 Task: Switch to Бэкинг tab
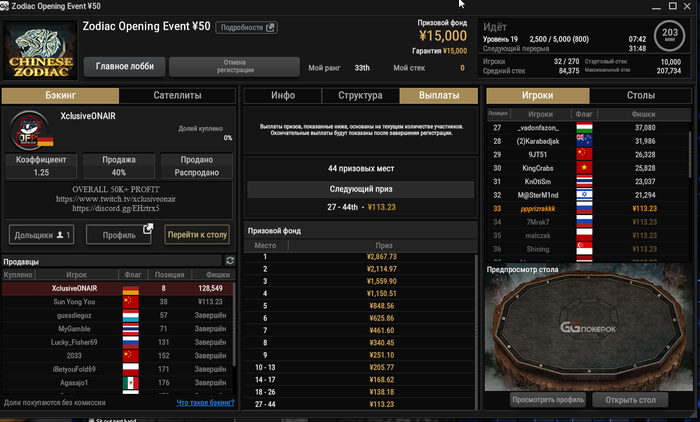(x=60, y=96)
